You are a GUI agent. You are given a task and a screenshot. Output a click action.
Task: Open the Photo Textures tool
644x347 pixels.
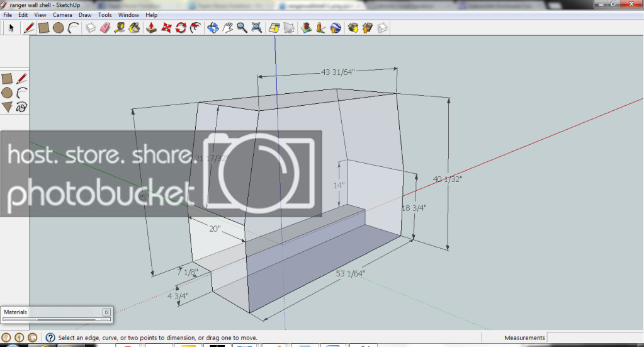(x=321, y=28)
